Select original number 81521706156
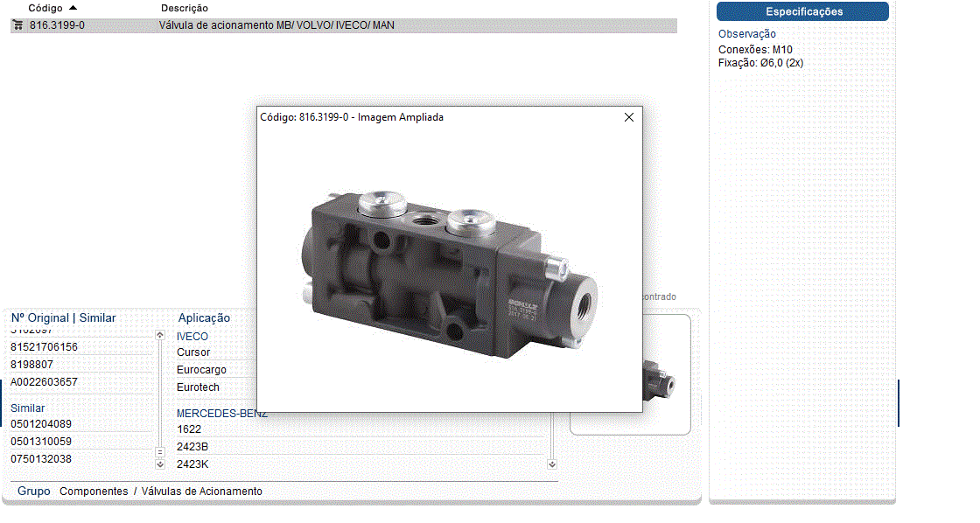 coord(44,347)
